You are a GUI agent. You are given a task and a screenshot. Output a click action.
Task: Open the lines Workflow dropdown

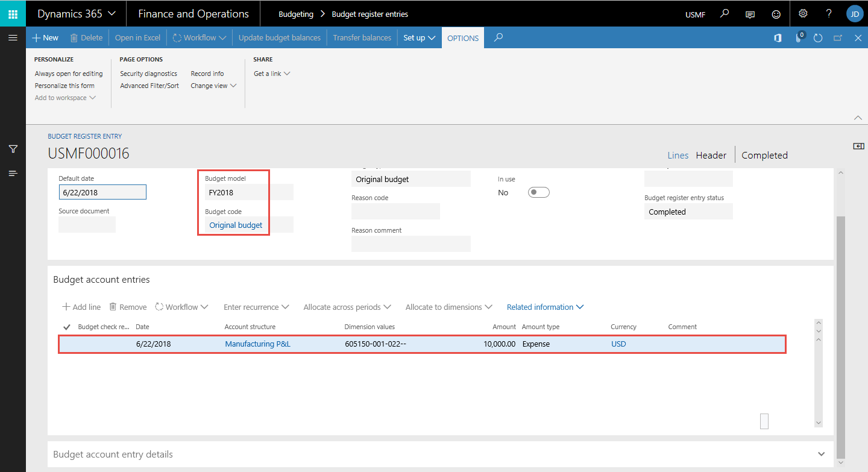click(181, 307)
